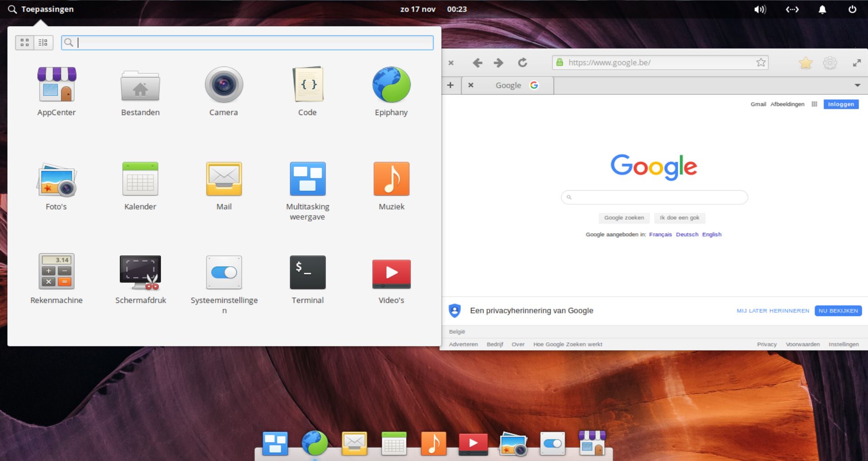Image resolution: width=868 pixels, height=461 pixels.
Task: Open the sound volume indicator
Action: 760,10
